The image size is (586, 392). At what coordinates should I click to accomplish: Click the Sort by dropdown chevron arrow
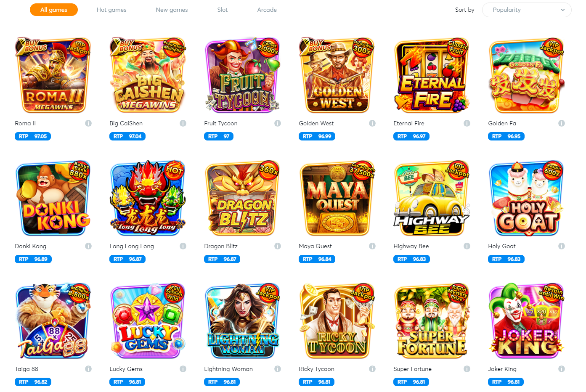pyautogui.click(x=563, y=10)
